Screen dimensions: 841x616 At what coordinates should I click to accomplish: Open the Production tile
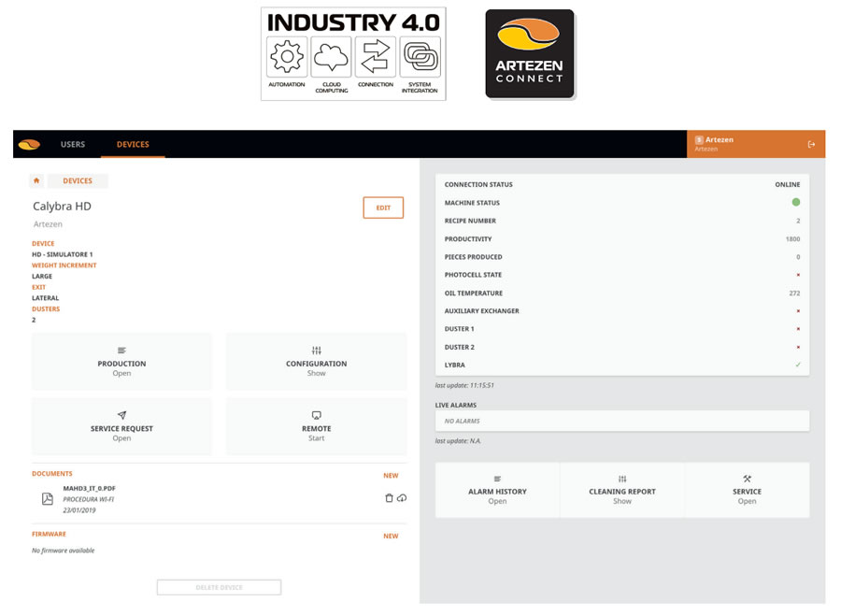point(121,361)
